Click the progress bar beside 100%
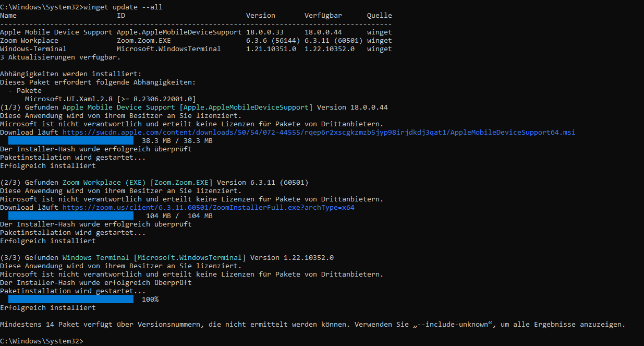Viewport: 644px width, 346px height. (x=71, y=300)
